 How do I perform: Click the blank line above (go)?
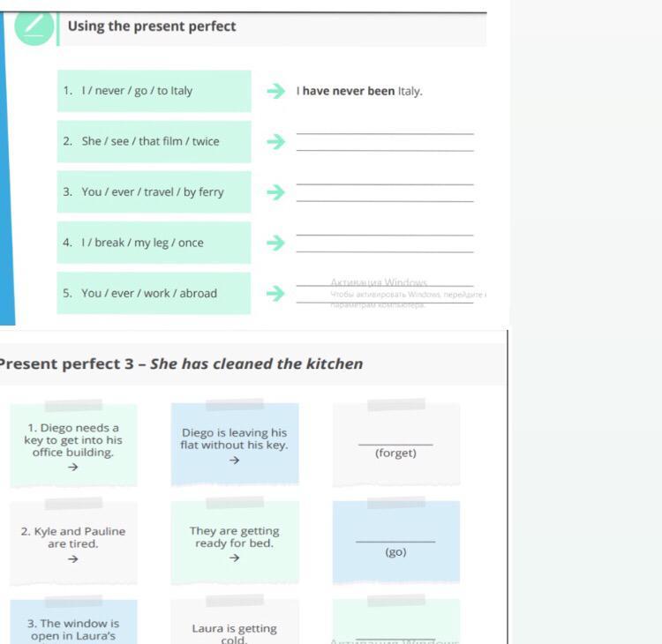point(395,542)
